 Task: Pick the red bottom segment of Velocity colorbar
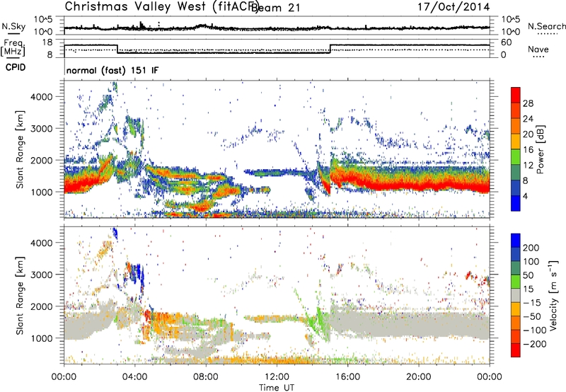pyautogui.click(x=516, y=350)
